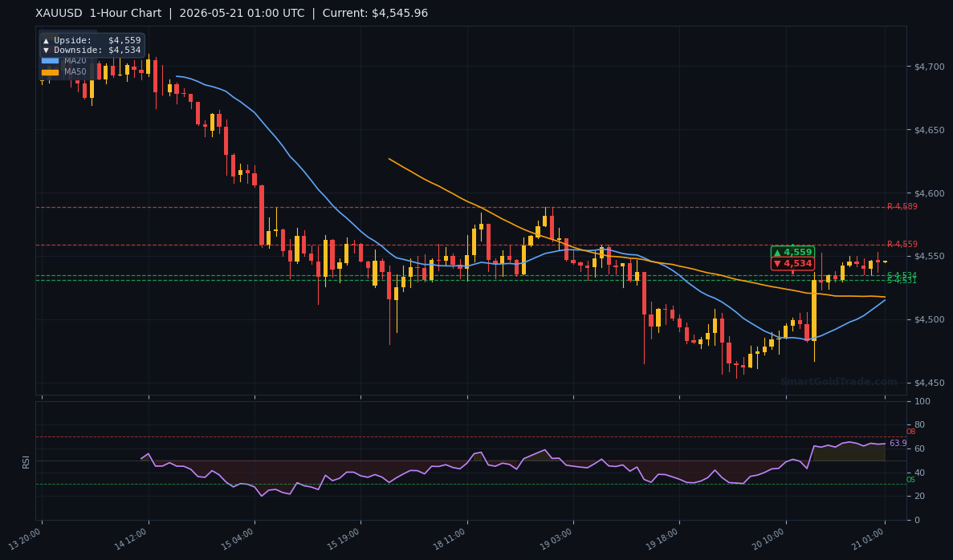Click the 15 04:00 time axis label
Screen dimensions: 953x560
(x=238, y=538)
